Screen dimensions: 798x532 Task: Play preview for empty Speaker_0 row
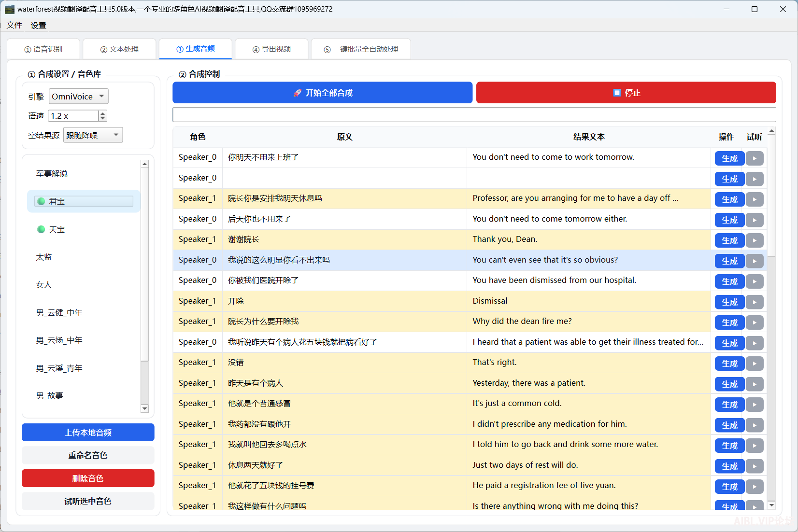754,179
